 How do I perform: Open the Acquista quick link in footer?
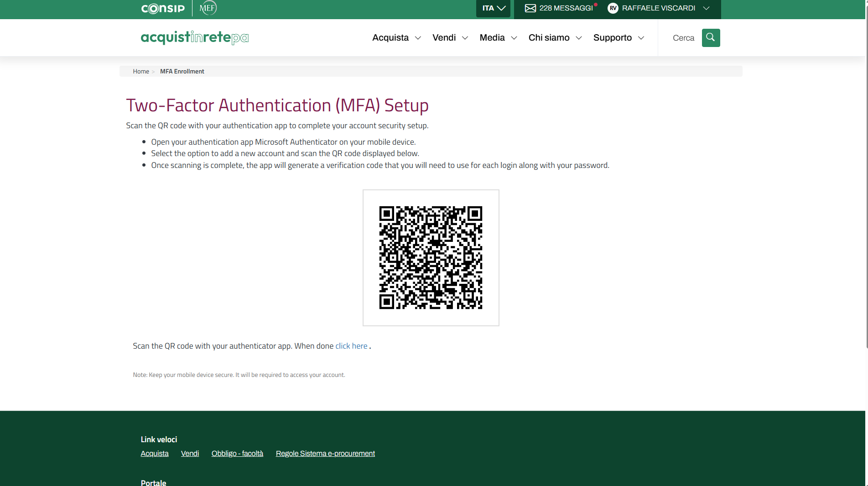click(x=155, y=453)
